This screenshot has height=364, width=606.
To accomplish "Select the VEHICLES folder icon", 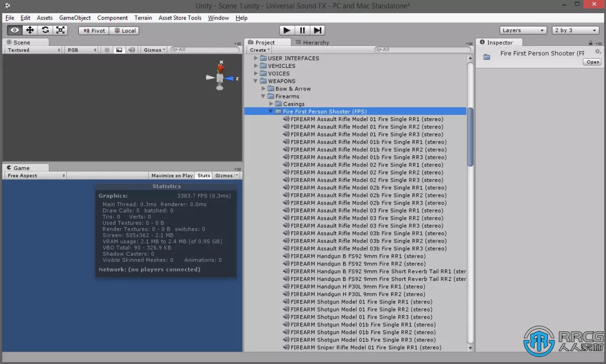I will click(x=263, y=66).
